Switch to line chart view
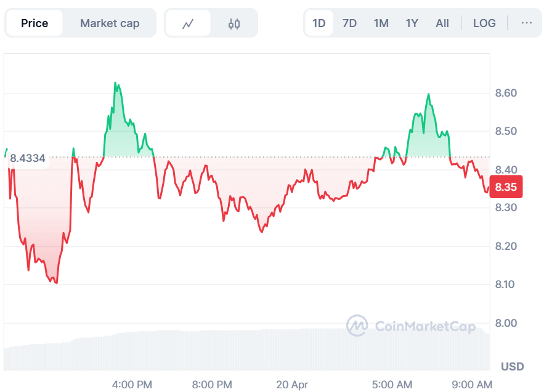 click(x=188, y=23)
